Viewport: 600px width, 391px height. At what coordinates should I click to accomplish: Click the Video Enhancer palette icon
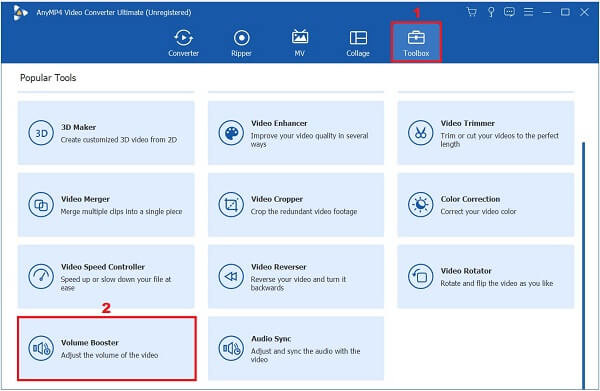coord(231,133)
